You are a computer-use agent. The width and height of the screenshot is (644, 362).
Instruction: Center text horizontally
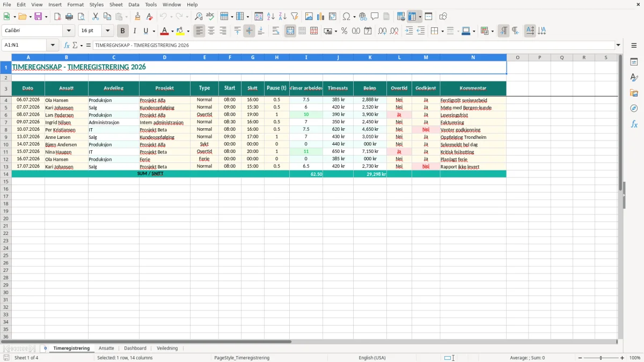pos(211,31)
